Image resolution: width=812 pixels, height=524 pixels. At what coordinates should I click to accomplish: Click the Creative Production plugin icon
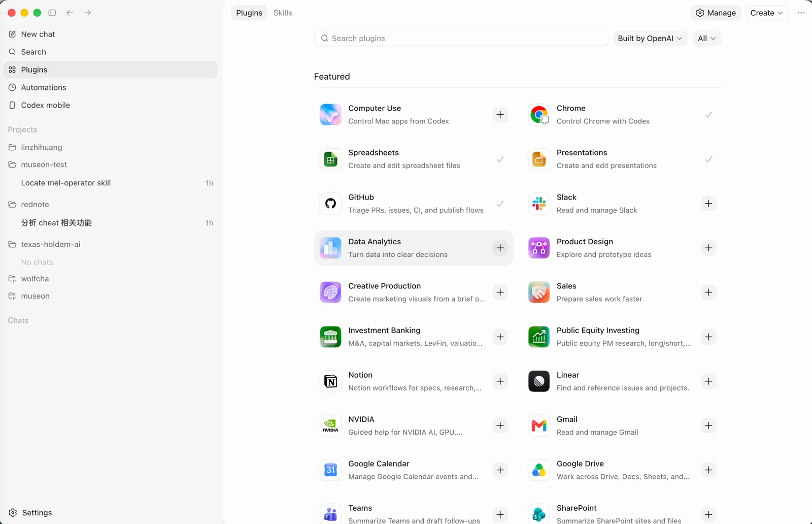(330, 292)
